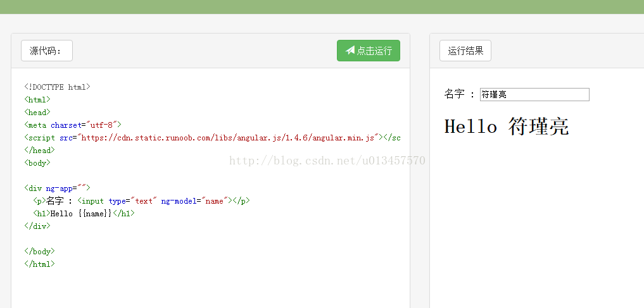Click the closing </body> tag line
The height and width of the screenshot is (308, 644).
[x=39, y=252]
